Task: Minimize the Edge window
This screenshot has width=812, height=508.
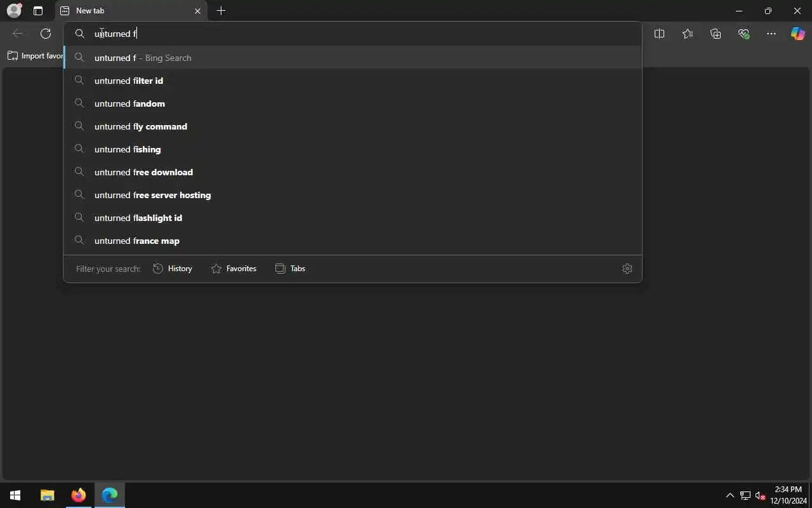Action: (739, 11)
